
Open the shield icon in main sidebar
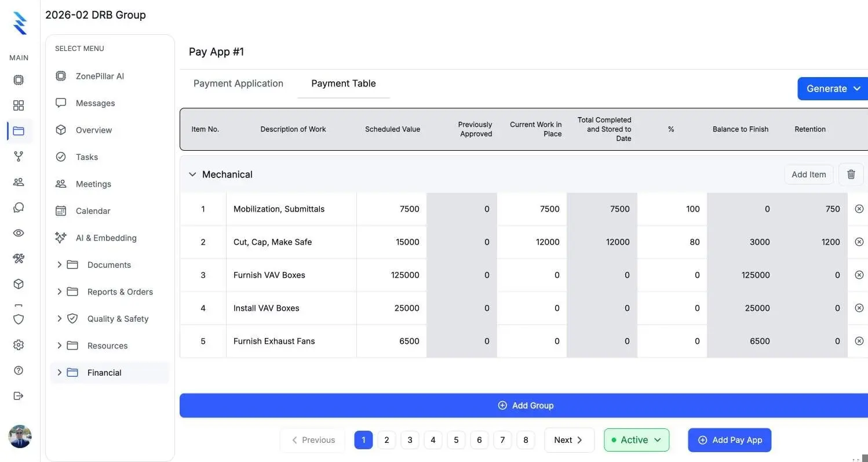[19, 319]
